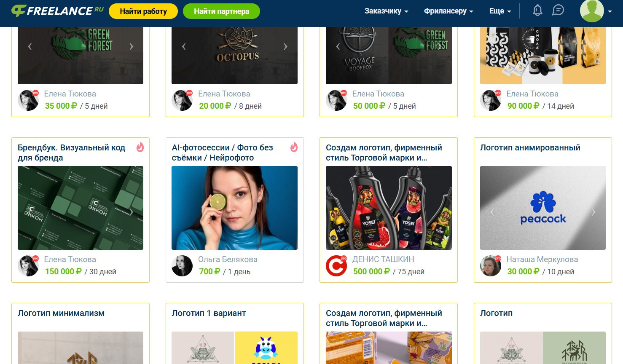Show next image on Green Forest card

click(x=131, y=46)
